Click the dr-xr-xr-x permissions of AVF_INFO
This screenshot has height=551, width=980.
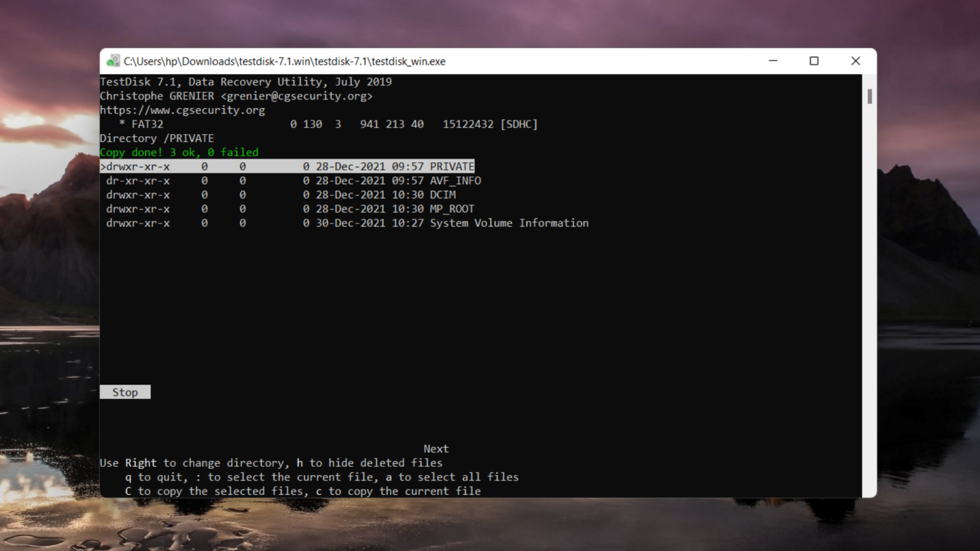tap(138, 181)
